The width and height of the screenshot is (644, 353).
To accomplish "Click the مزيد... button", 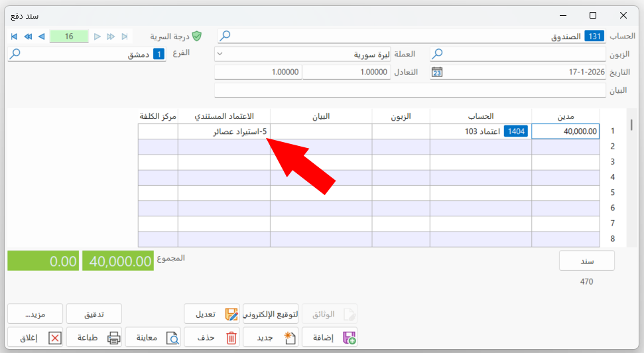I will pos(35,315).
